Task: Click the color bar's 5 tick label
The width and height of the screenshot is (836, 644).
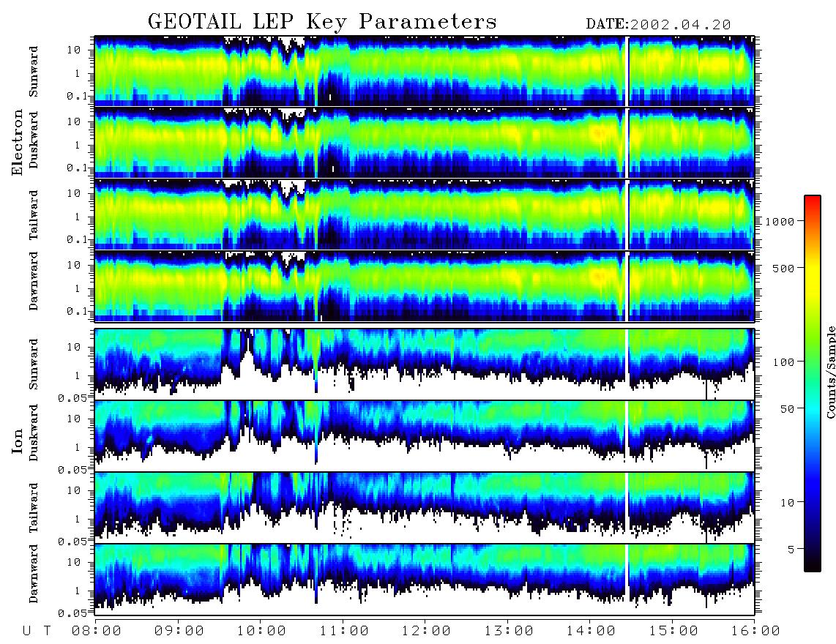Action: (791, 549)
